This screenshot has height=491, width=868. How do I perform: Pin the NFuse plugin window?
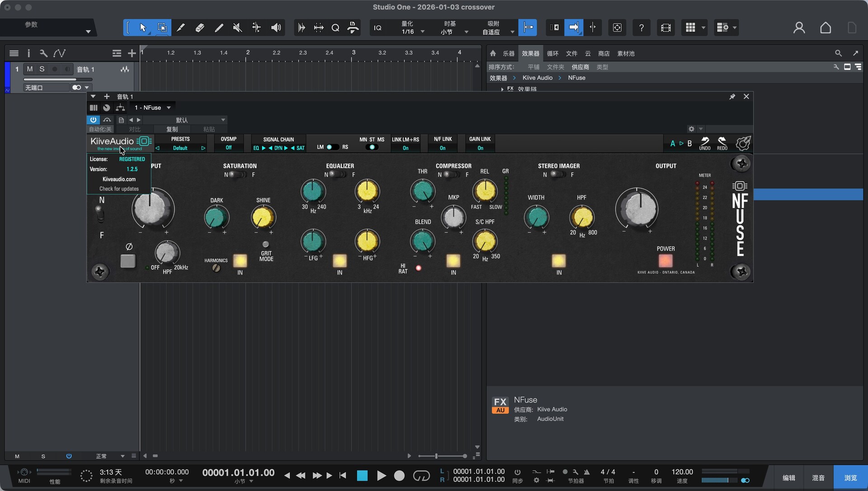click(x=732, y=96)
